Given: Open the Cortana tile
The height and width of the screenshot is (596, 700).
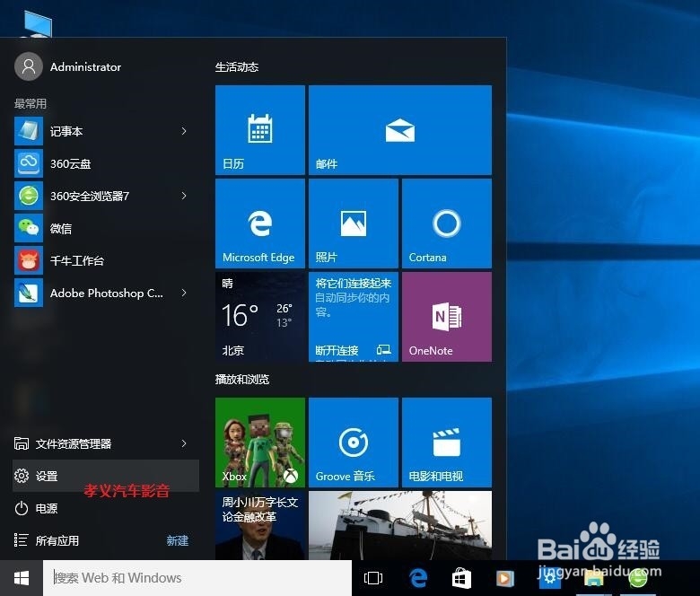Looking at the screenshot, I should tap(446, 223).
